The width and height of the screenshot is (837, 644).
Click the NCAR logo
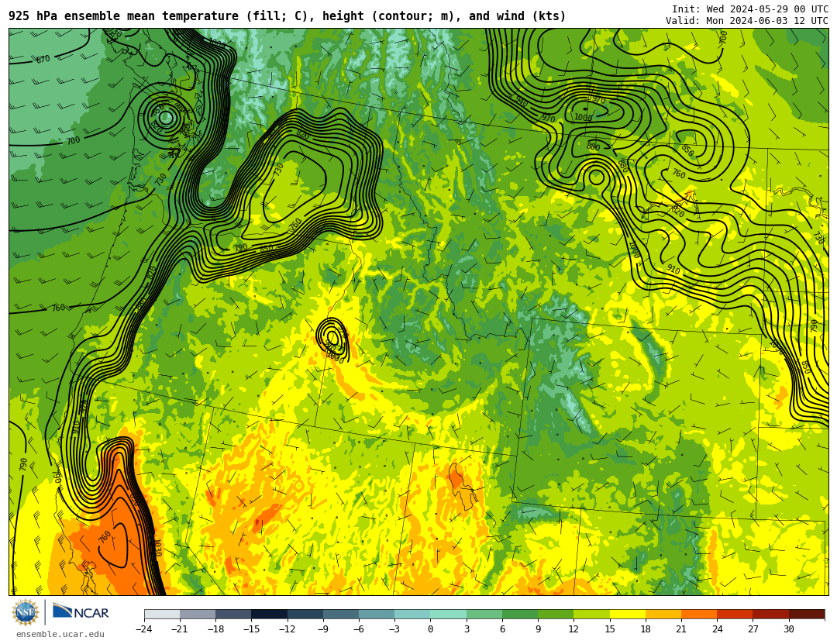[81, 611]
